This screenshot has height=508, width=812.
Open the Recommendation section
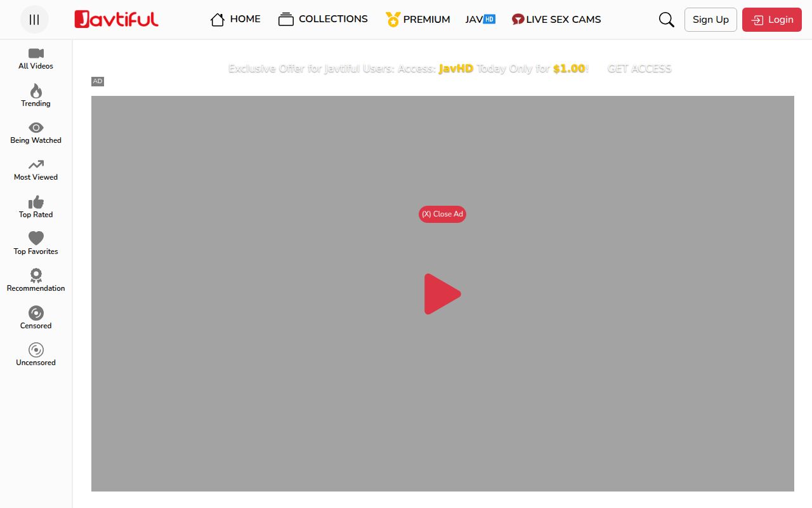35,280
